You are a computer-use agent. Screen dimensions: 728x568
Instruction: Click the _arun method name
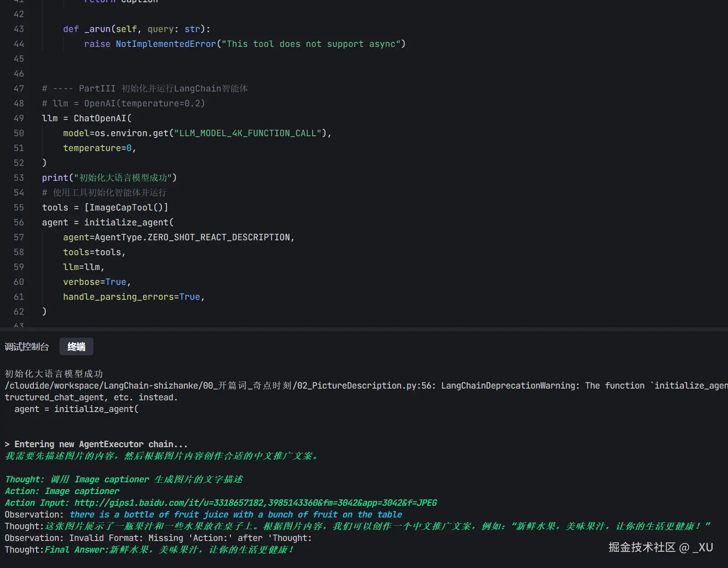point(97,29)
